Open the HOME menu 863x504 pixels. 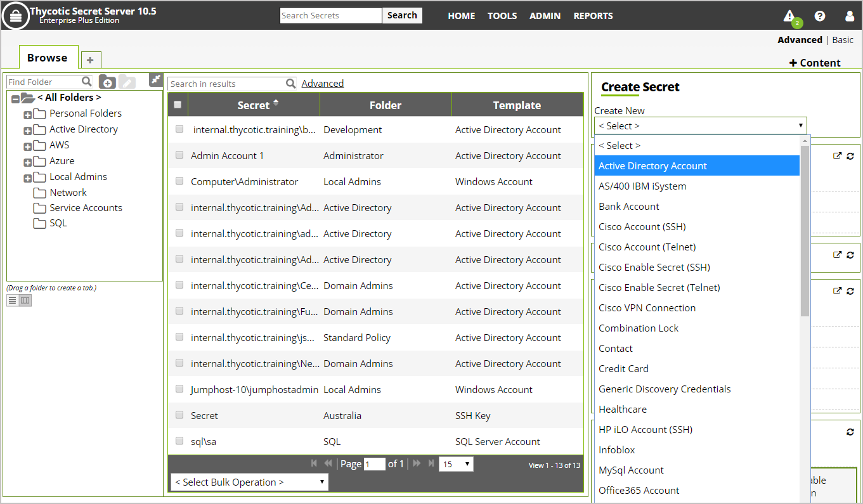click(462, 16)
